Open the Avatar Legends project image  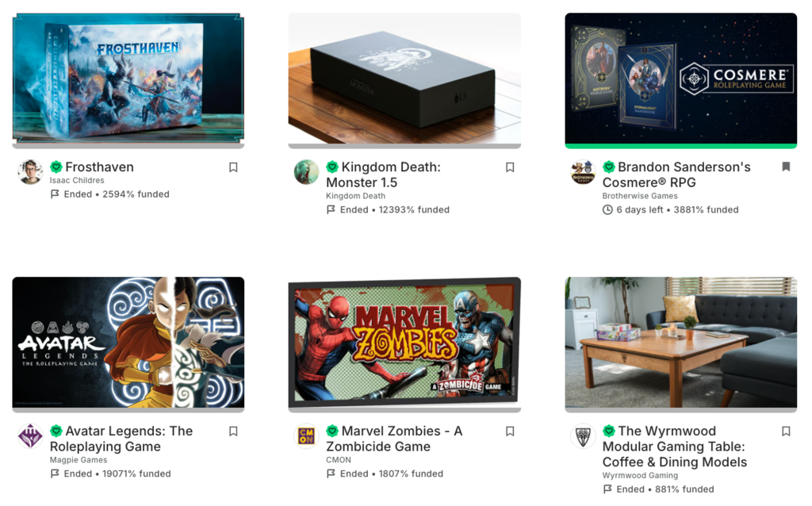point(128,343)
